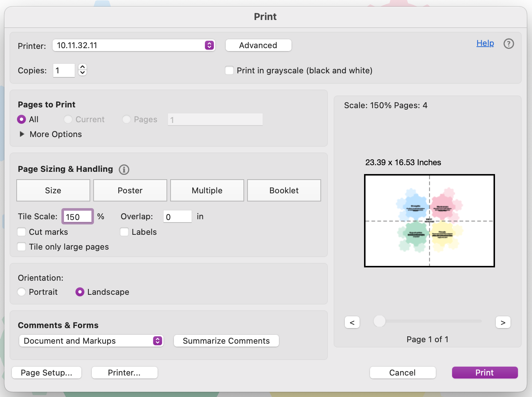Viewport: 532px width, 397px height.
Task: Enable Tile only large pages
Action: point(21,247)
